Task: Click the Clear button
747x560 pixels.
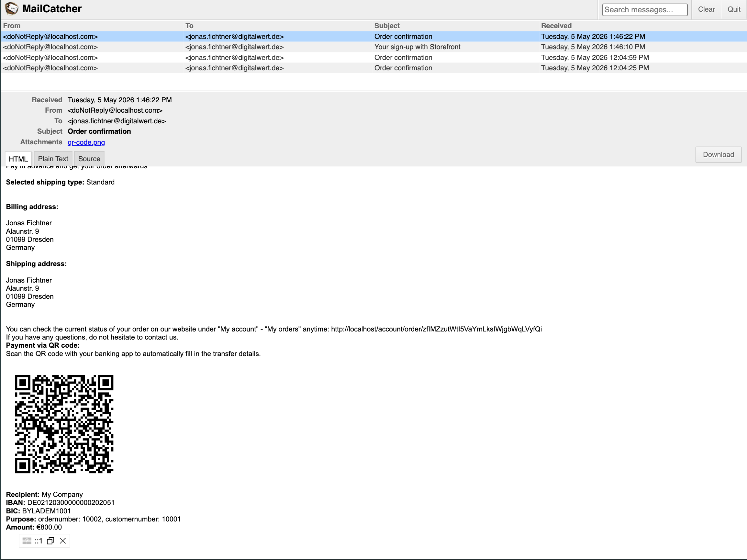Action: (706, 9)
